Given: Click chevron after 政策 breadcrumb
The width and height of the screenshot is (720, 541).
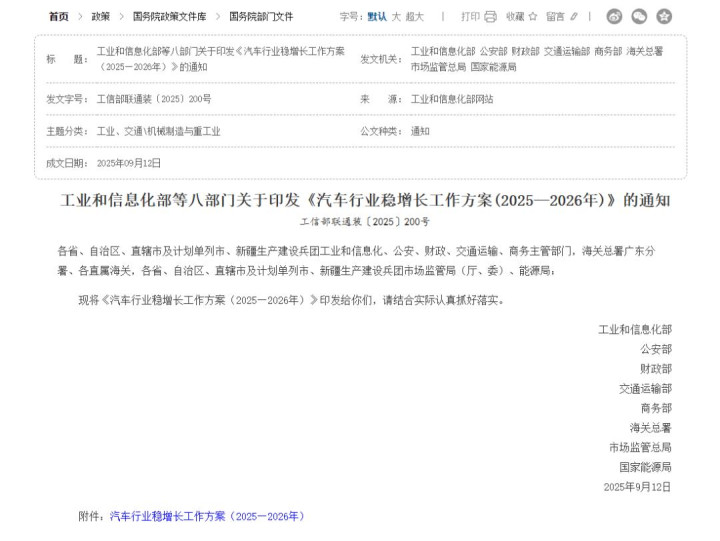Looking at the screenshot, I should click(122, 17).
